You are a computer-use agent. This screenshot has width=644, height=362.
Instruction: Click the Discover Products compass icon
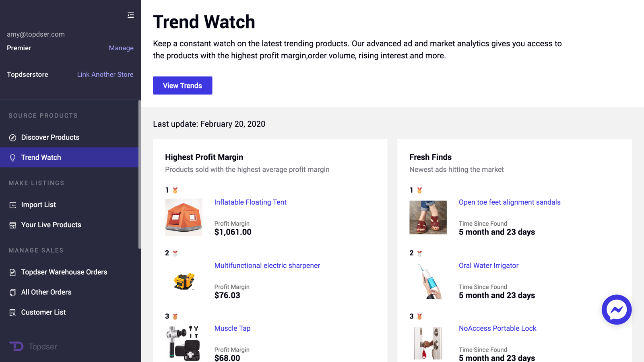(13, 138)
